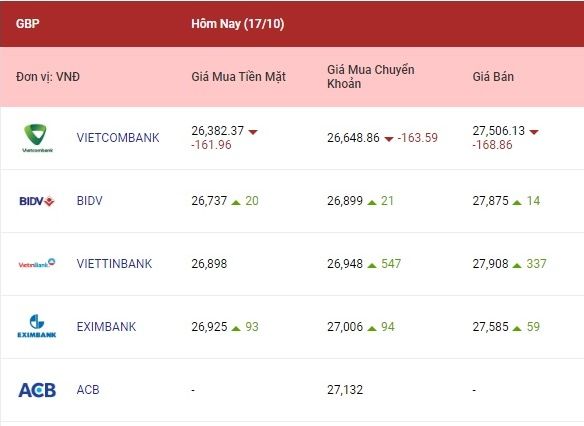The height and width of the screenshot is (426, 584).
Task: Select the ACB name text
Action: point(88,390)
